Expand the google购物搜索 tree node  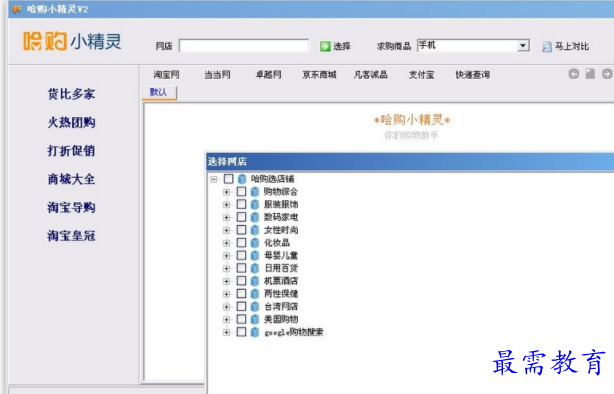[x=226, y=333]
